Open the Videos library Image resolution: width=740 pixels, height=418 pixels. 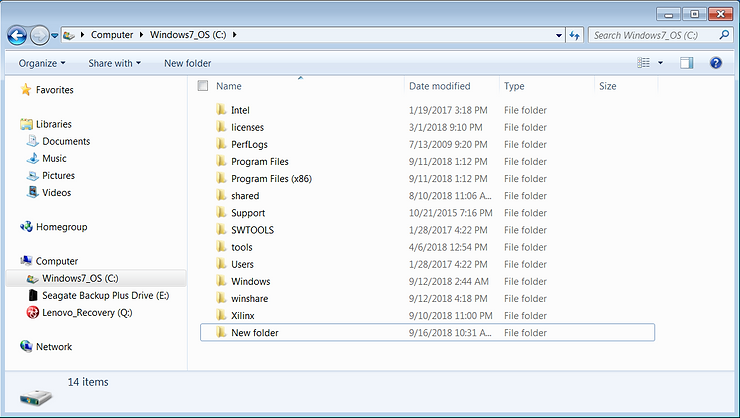[57, 192]
